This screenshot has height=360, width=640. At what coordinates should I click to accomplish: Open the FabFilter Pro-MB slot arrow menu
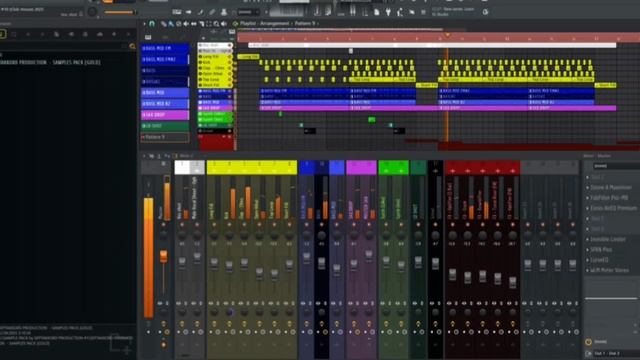(x=587, y=198)
